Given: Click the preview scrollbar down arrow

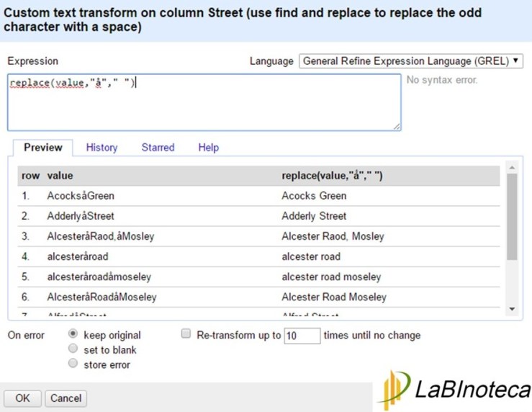Looking at the screenshot, I should (x=512, y=308).
